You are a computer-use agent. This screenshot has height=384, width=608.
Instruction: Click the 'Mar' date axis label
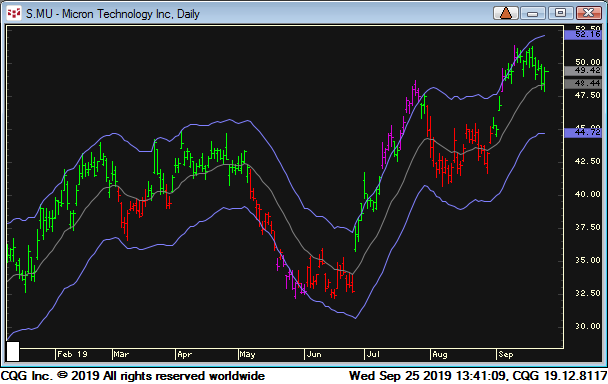[x=121, y=354]
